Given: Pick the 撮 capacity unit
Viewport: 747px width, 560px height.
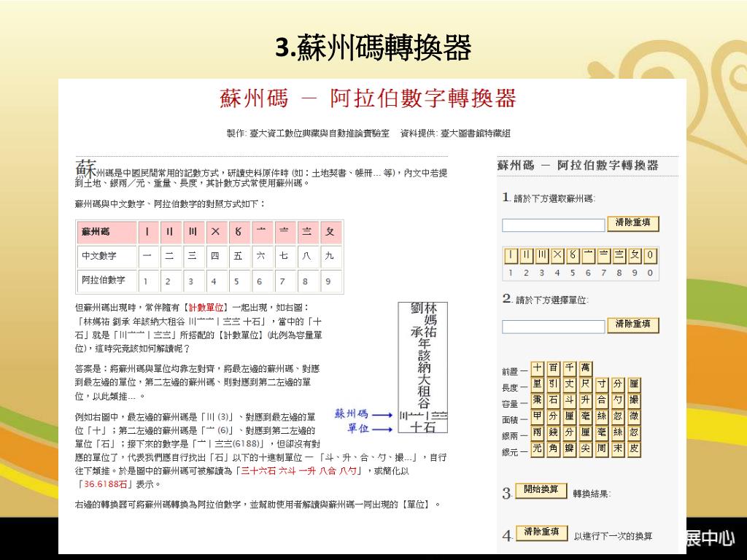Looking at the screenshot, I should pos(634,401).
